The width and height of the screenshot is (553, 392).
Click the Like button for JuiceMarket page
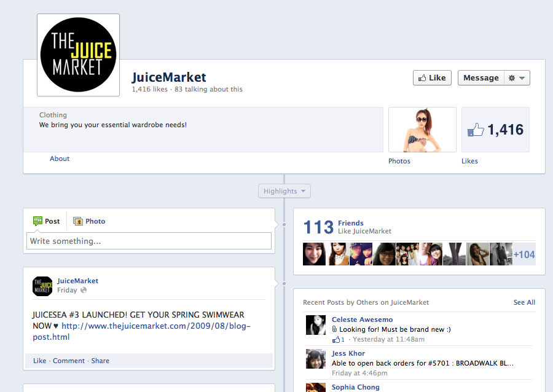coord(432,78)
